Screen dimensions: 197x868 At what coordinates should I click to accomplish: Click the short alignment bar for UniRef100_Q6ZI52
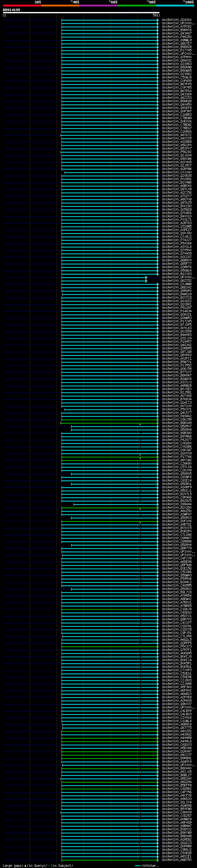[104, 281]
